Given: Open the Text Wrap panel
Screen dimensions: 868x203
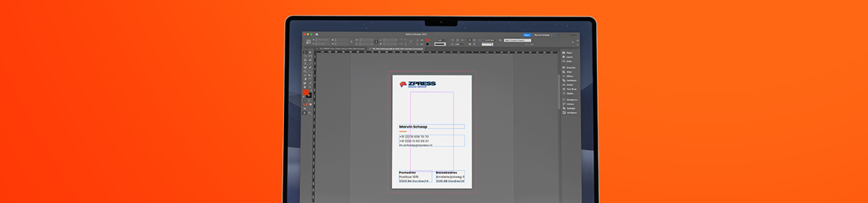Looking at the screenshot, I should [571, 89].
